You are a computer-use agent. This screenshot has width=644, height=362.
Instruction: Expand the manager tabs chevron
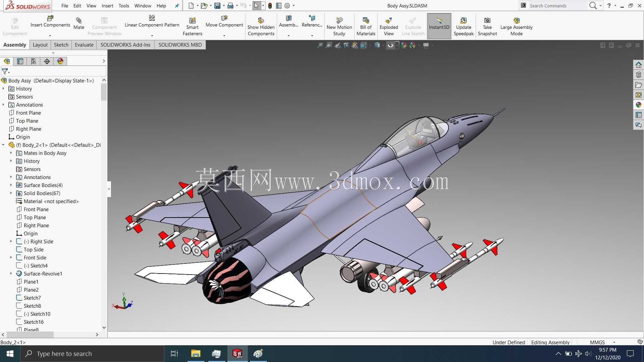click(x=104, y=61)
